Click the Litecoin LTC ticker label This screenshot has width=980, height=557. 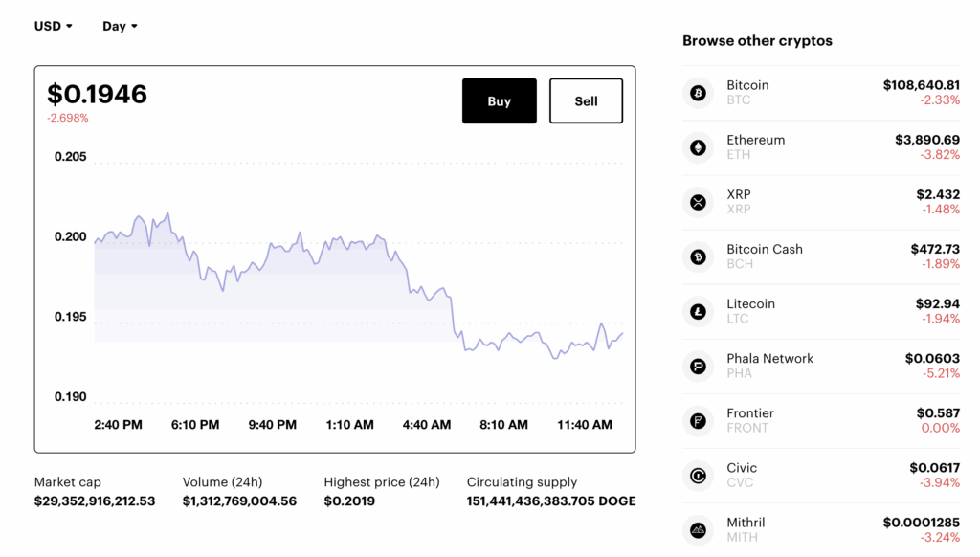[739, 319]
